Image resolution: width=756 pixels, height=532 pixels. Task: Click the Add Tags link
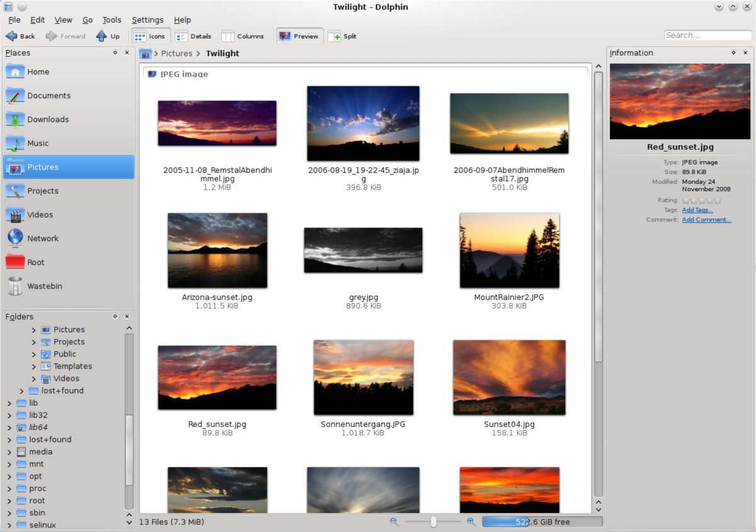click(697, 210)
